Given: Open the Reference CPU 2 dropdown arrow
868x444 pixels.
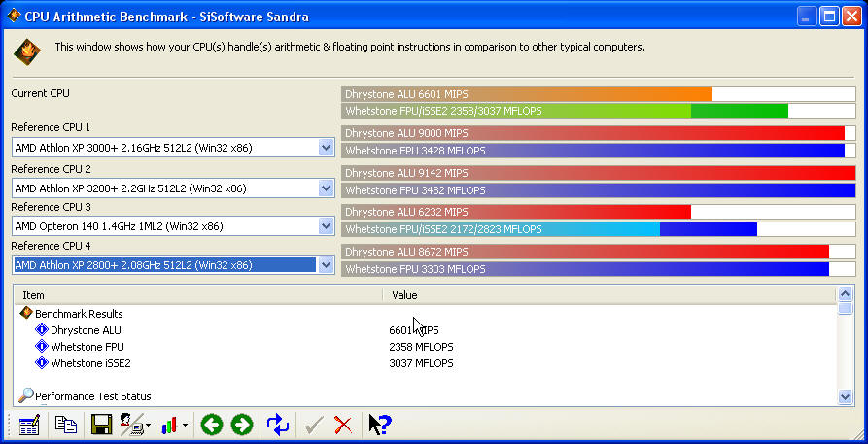Looking at the screenshot, I should coord(327,188).
